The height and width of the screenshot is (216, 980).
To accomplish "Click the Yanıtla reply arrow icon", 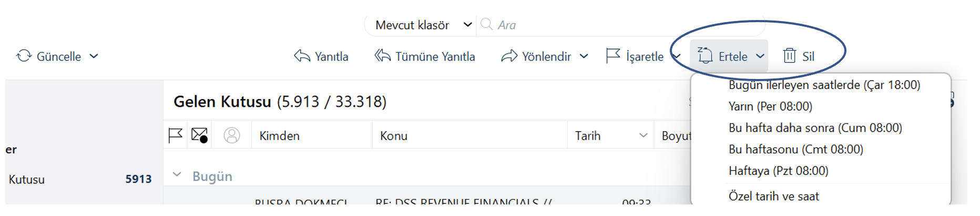I will click(302, 56).
